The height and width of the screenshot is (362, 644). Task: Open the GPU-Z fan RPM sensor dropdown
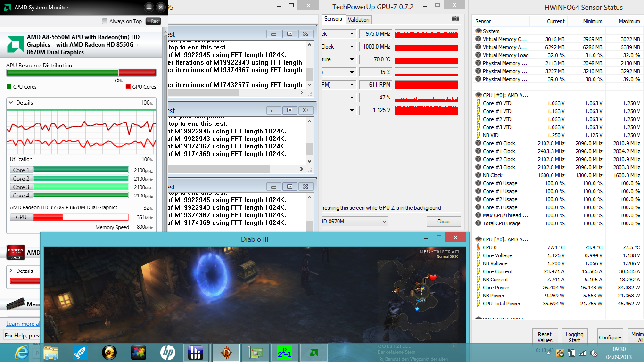(x=352, y=85)
